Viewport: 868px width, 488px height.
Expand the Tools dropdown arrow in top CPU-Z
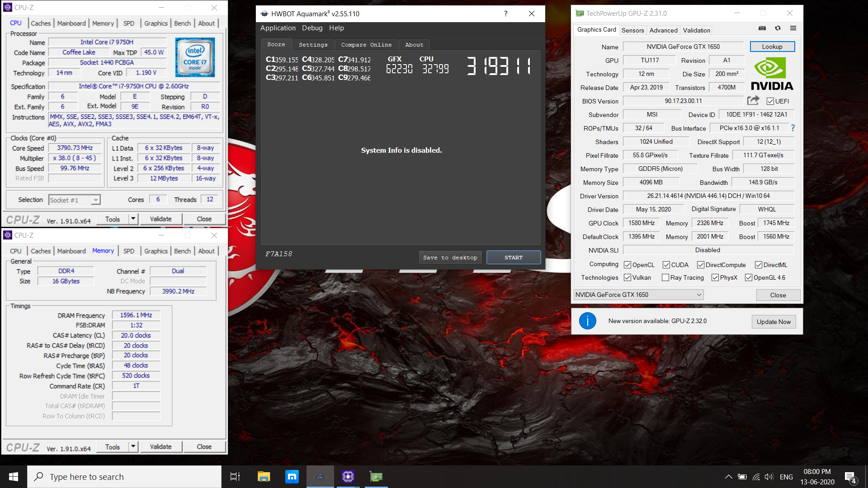pyautogui.click(x=133, y=219)
